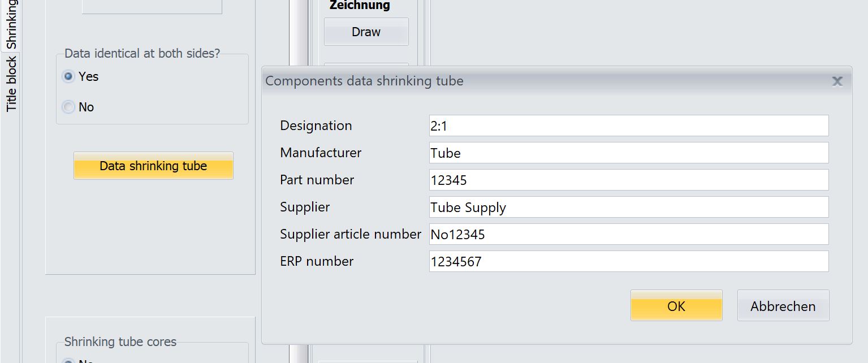Viewport: 868px width, 363px height.
Task: Focus the Supplier article number field
Action: click(x=628, y=234)
